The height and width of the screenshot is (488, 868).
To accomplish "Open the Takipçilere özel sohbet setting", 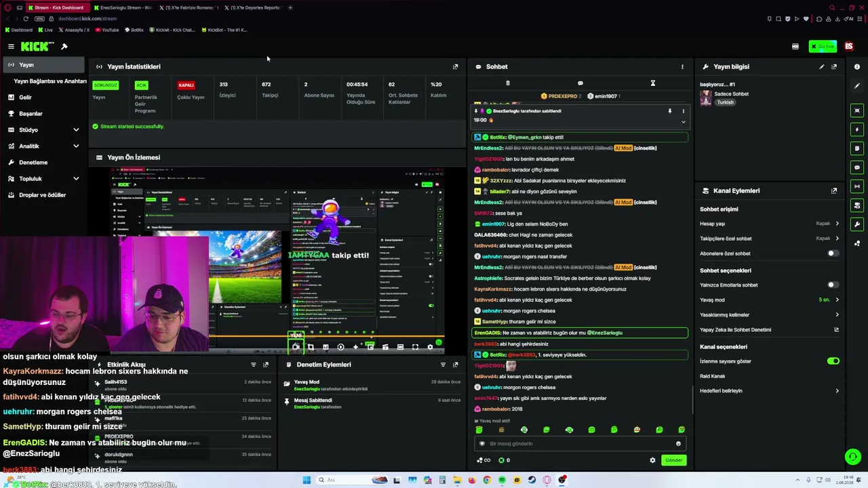I will point(769,239).
